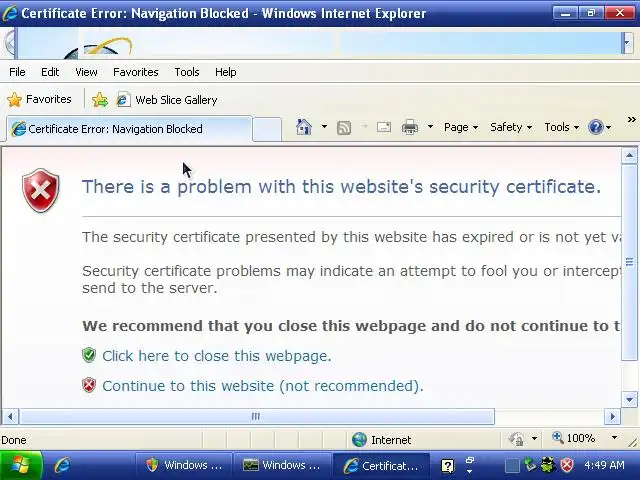Open the File menu

(x=17, y=72)
